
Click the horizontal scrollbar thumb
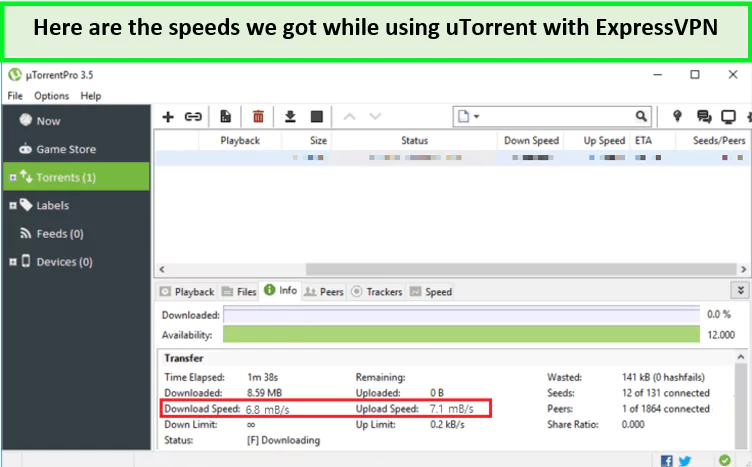(521, 269)
